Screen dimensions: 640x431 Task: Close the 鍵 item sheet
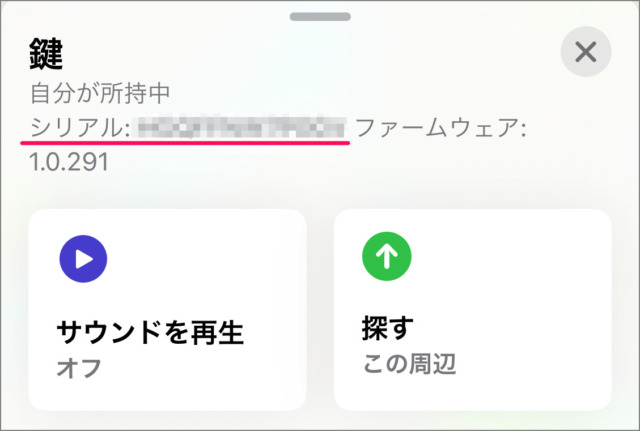585,52
